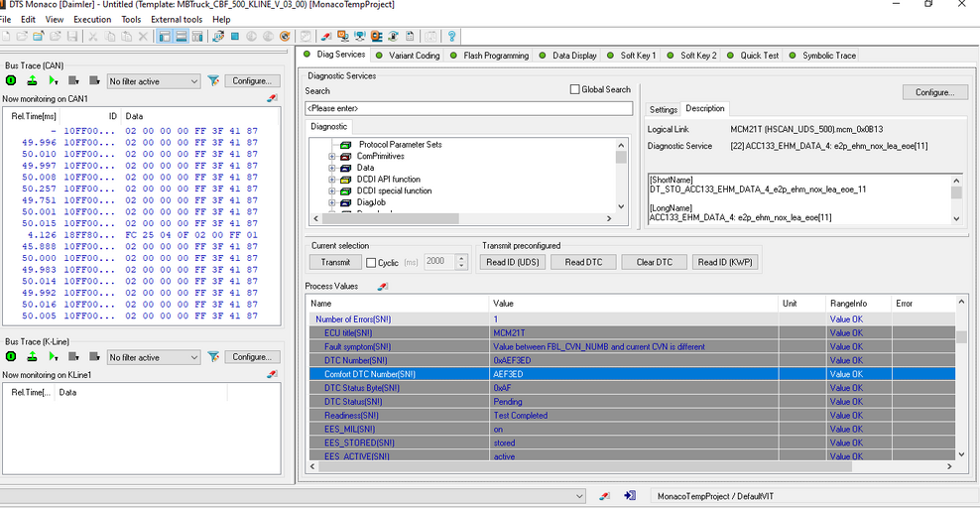Expand the Data tree node
The width and height of the screenshot is (980, 508).
tap(332, 168)
